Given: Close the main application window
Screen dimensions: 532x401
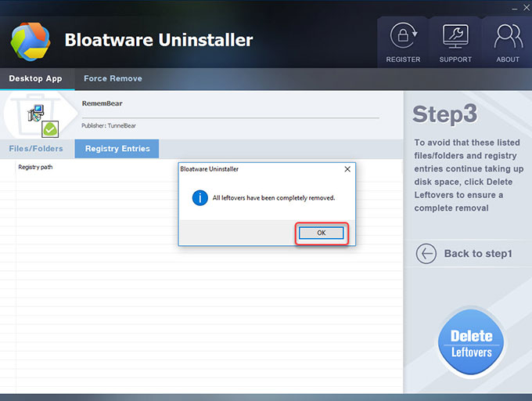Looking at the screenshot, I should pyautogui.click(x=527, y=8).
